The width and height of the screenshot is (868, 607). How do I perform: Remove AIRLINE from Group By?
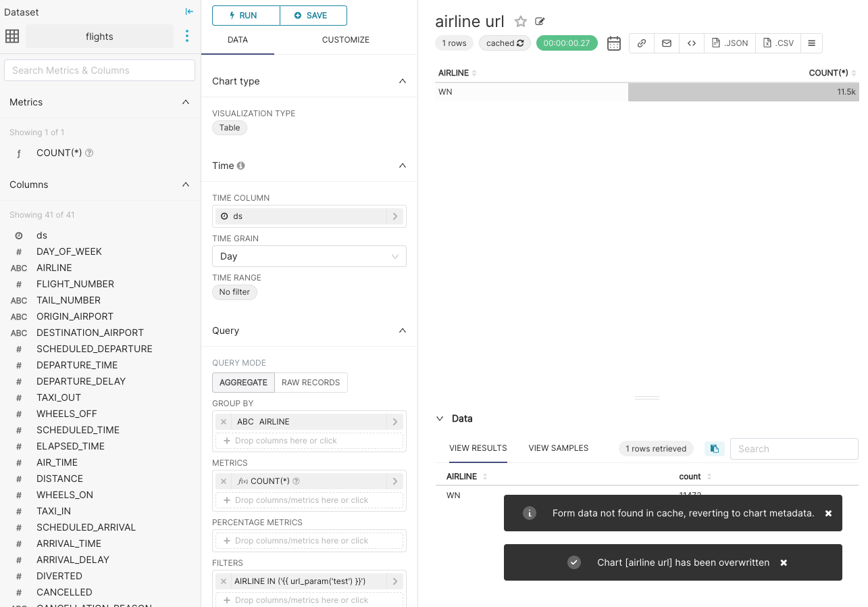(x=224, y=422)
